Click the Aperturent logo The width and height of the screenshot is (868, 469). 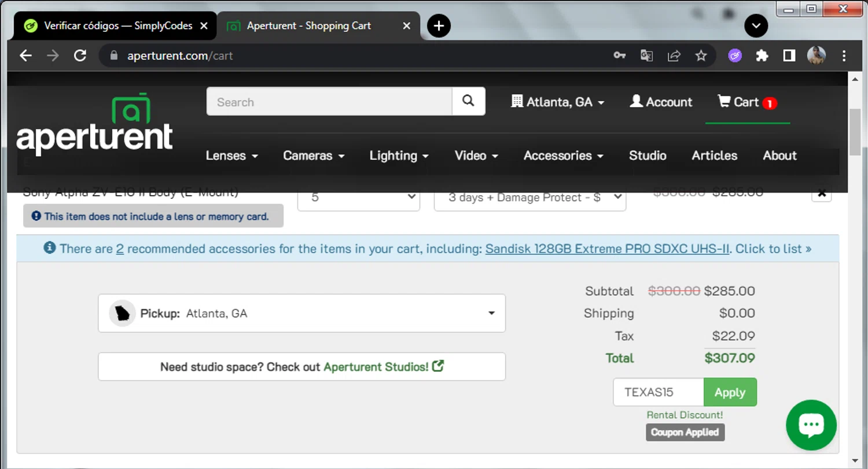pyautogui.click(x=94, y=124)
